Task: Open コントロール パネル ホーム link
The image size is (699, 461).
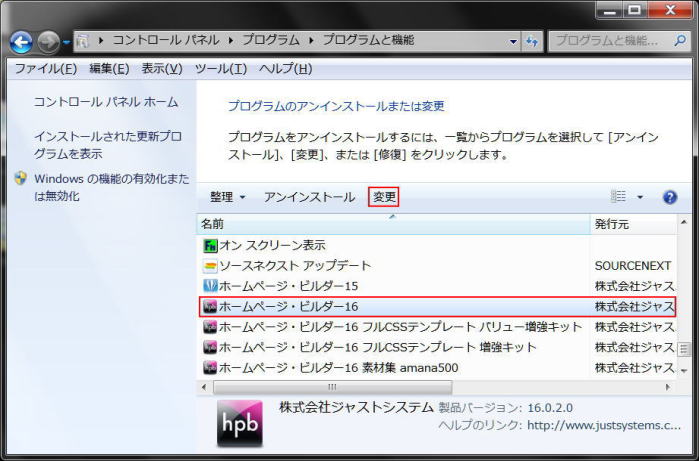Action: pyautogui.click(x=106, y=102)
